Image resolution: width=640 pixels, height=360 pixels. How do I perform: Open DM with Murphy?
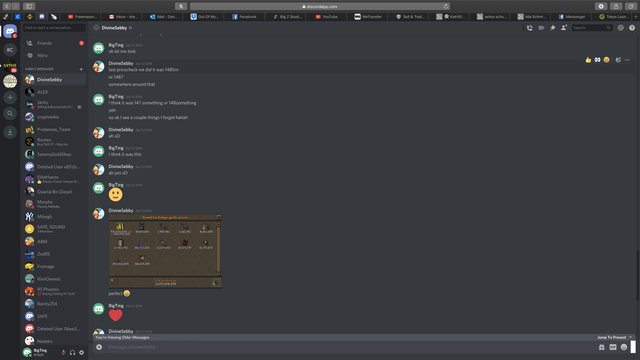[x=54, y=204]
